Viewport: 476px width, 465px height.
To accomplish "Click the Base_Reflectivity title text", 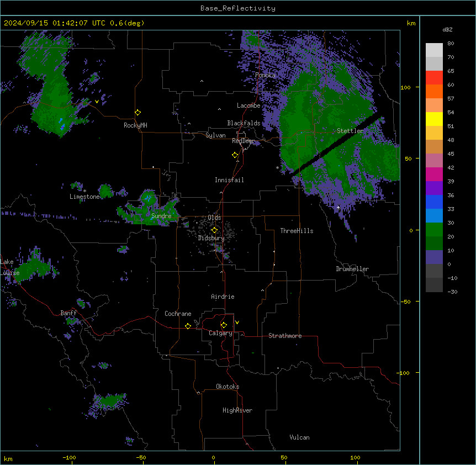I will pyautogui.click(x=238, y=8).
